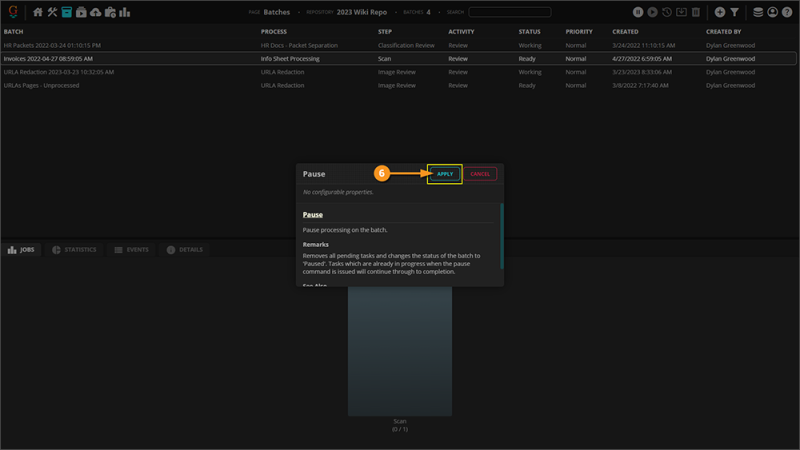This screenshot has width=800, height=450.
Task: Click the Pause dialog help scrollbar
Action: (x=501, y=236)
